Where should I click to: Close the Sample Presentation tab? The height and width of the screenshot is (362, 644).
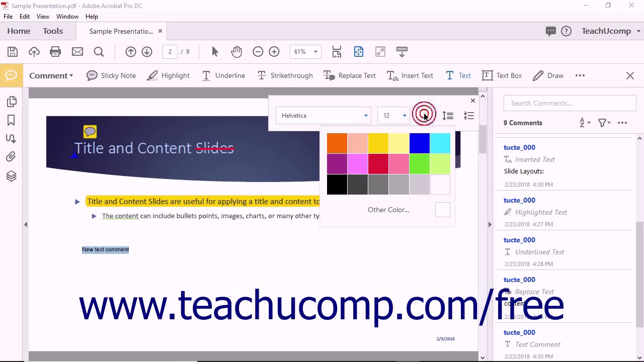(x=160, y=31)
